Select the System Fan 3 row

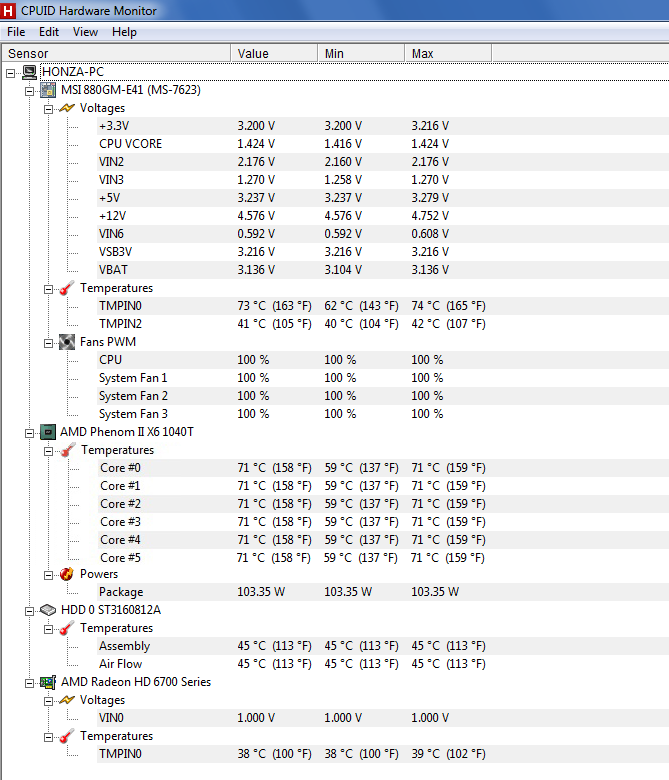(x=383, y=414)
